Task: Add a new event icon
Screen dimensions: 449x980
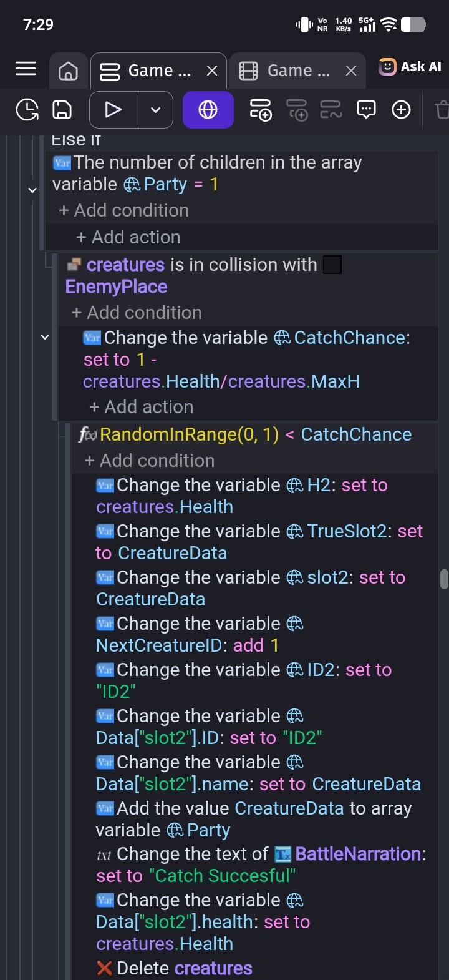Action: (260, 110)
